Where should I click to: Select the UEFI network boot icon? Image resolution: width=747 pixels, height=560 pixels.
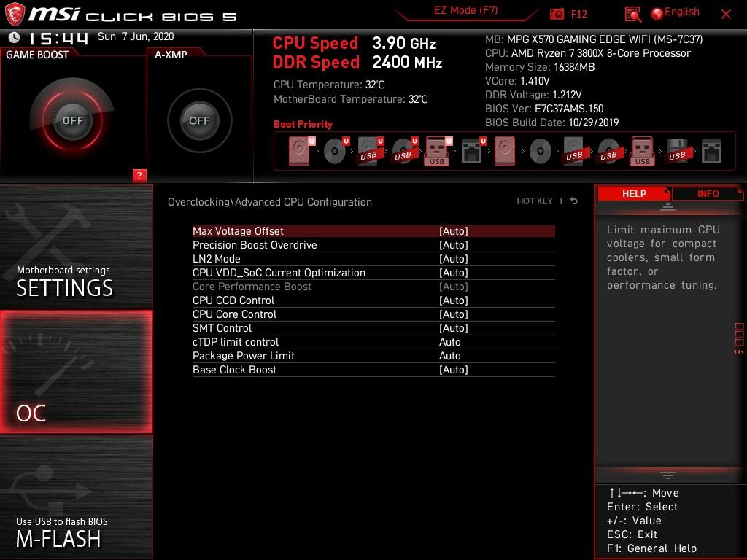473,151
